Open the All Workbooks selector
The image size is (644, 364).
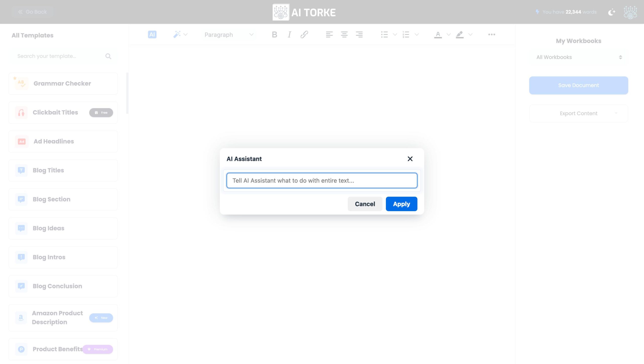pyautogui.click(x=578, y=57)
